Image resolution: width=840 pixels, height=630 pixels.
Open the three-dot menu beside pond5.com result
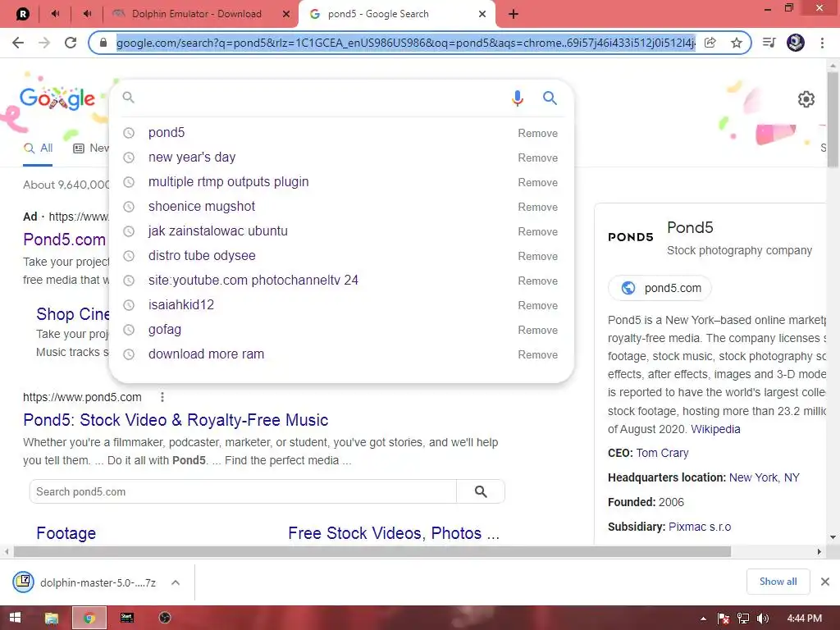click(x=162, y=397)
